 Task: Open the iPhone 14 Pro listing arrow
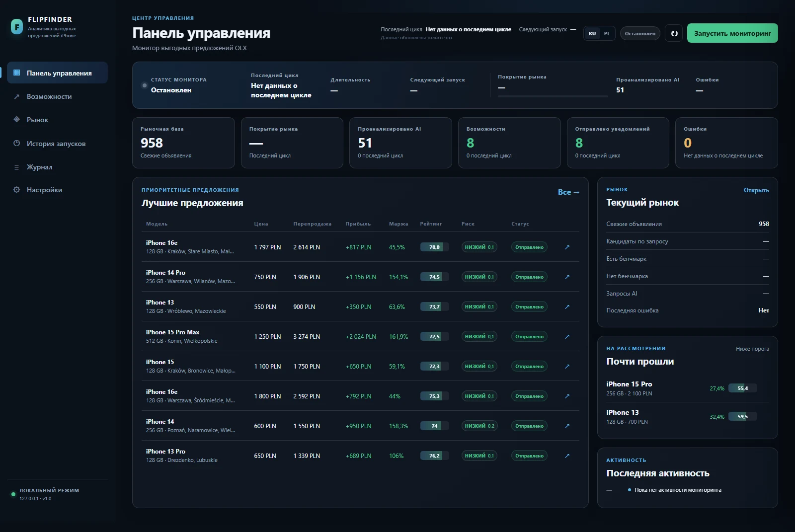click(x=567, y=277)
